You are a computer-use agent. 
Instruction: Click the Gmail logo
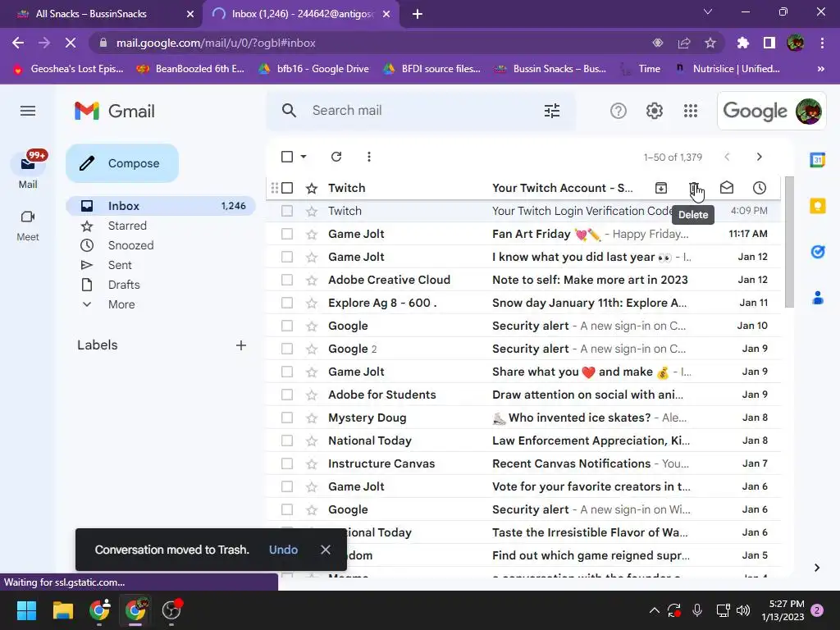coord(115,111)
